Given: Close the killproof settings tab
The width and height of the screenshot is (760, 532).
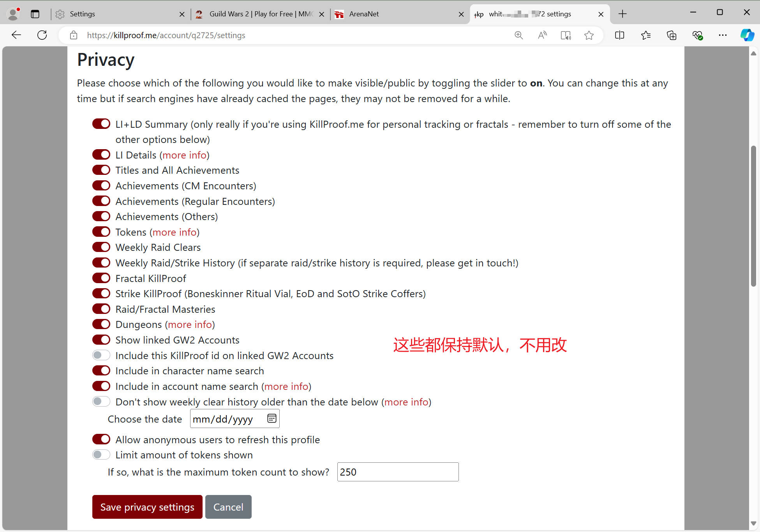Looking at the screenshot, I should point(601,14).
